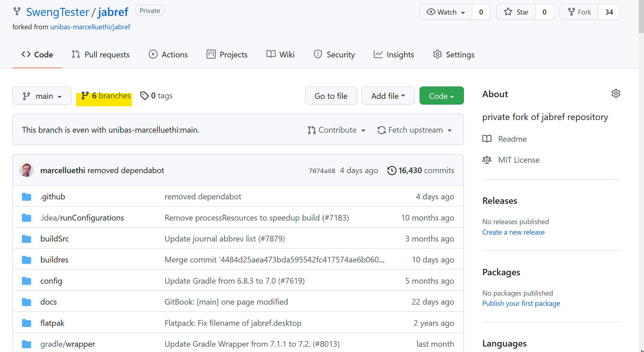644x352 pixels.
Task: Switch to the Pull requests tab
Action: tap(100, 55)
